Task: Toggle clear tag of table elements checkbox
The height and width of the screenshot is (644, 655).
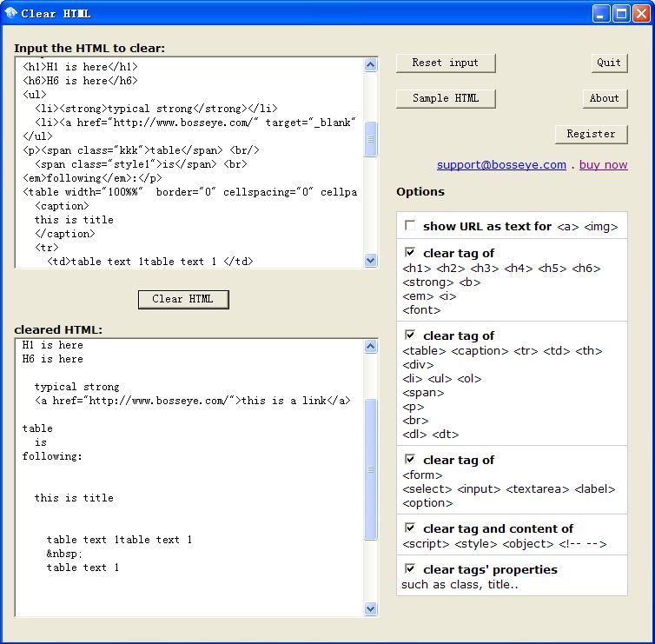Action: 410,335
